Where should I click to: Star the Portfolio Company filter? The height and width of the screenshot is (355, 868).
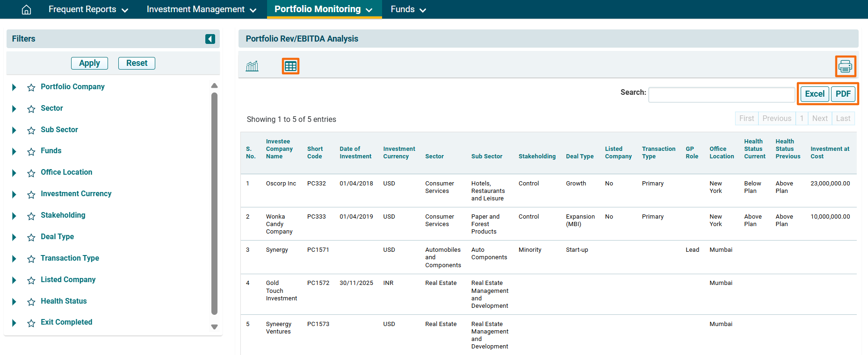pos(31,87)
